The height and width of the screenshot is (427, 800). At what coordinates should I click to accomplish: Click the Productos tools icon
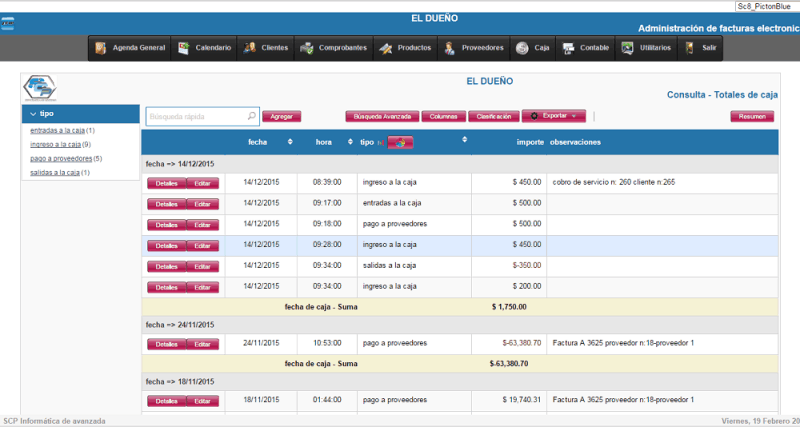(385, 48)
